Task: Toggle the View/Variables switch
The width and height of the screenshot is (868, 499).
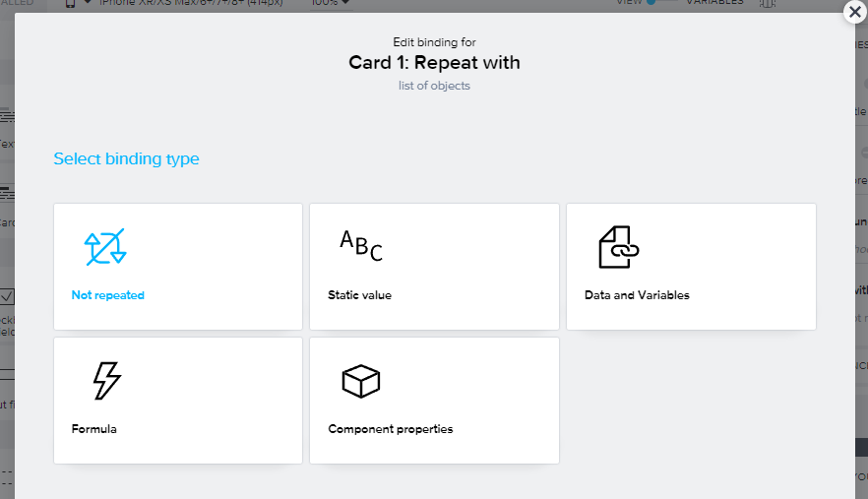Action: pyautogui.click(x=661, y=3)
